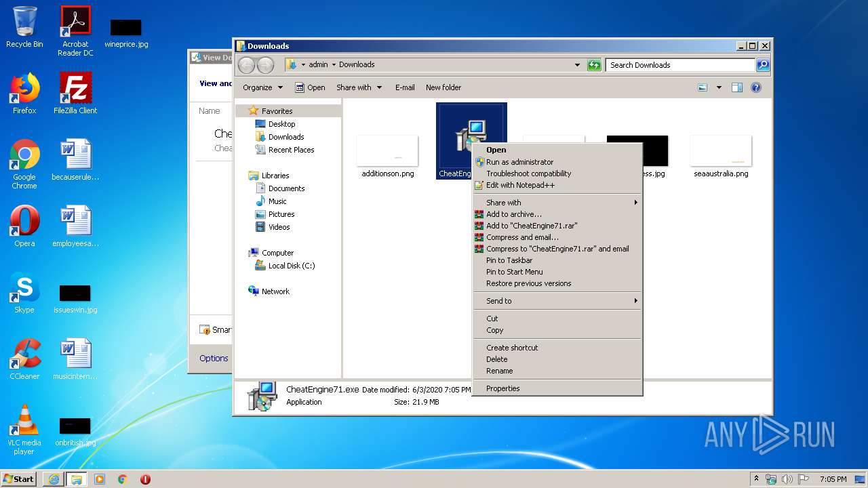The image size is (868, 488).
Task: Expand the Share with toolbar dropdown
Action: coord(359,87)
